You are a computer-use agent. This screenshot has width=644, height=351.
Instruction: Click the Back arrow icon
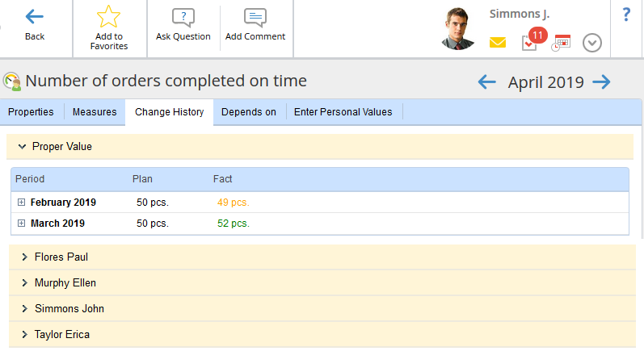pyautogui.click(x=35, y=17)
